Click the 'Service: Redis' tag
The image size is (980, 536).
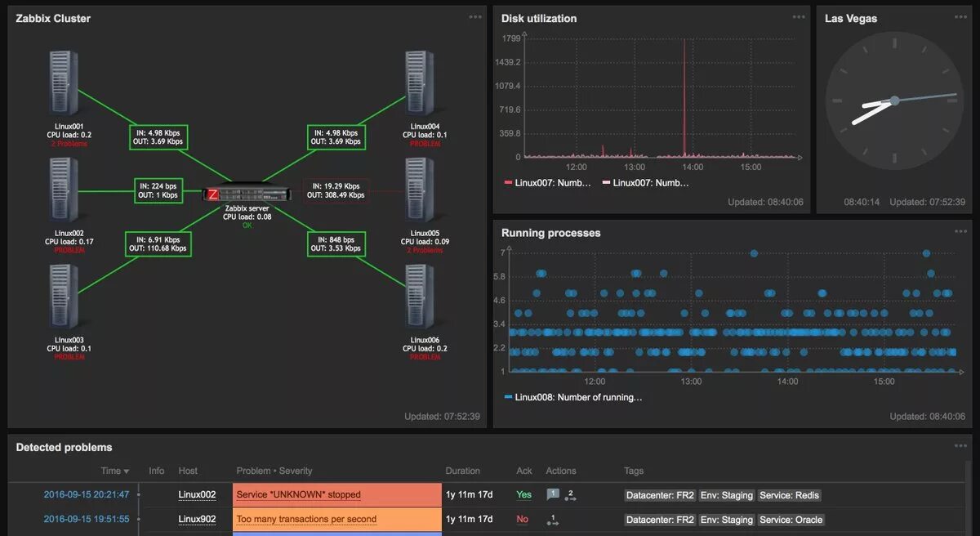coord(789,495)
